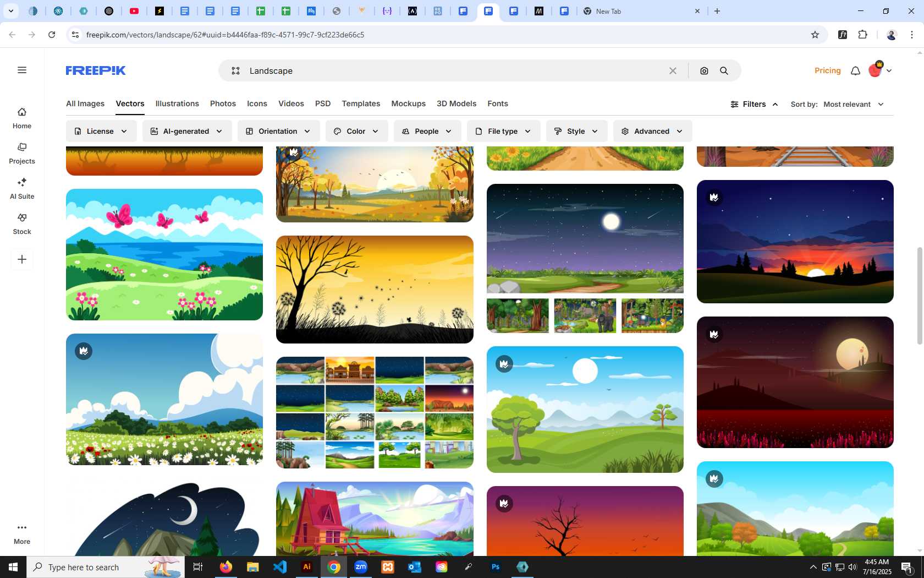Click the search category icon beside Landscape
Viewport: 924px width, 578px height.
pyautogui.click(x=235, y=70)
